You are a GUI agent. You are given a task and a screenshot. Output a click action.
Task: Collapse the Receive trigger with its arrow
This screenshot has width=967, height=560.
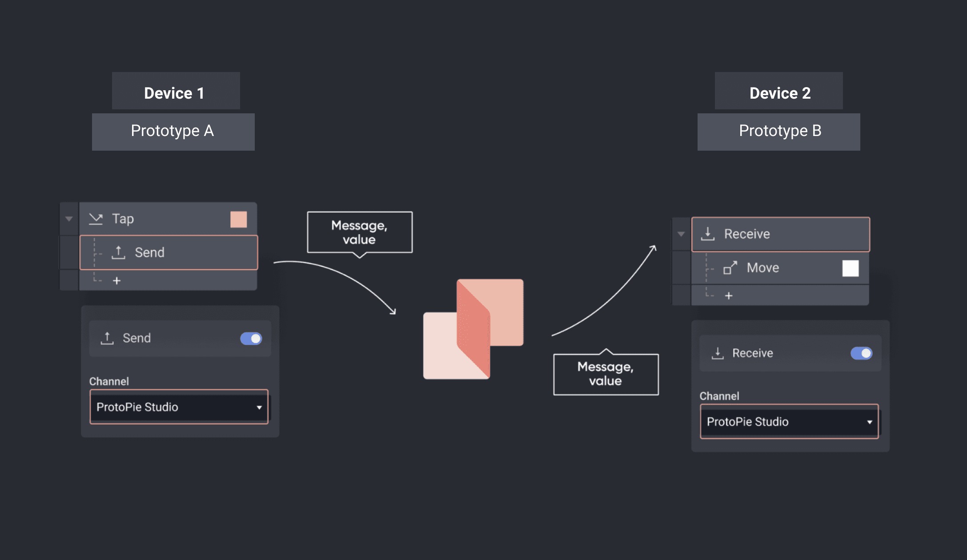[x=681, y=234]
